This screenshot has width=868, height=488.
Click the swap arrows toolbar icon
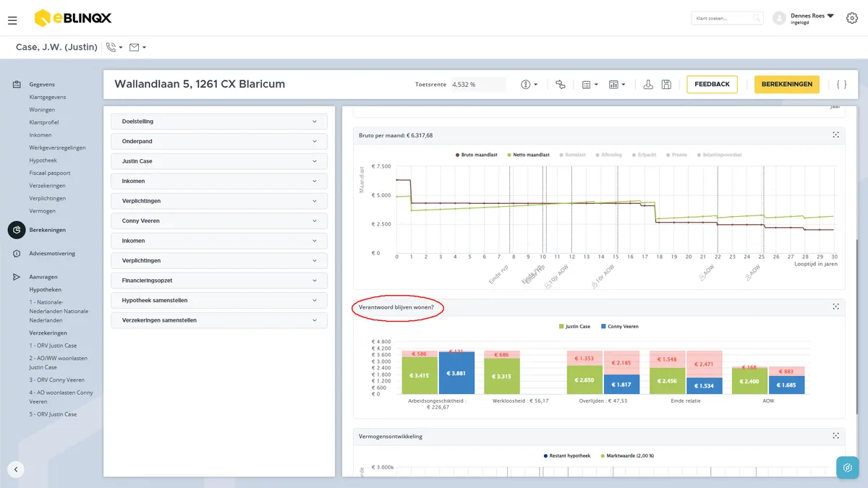560,85
